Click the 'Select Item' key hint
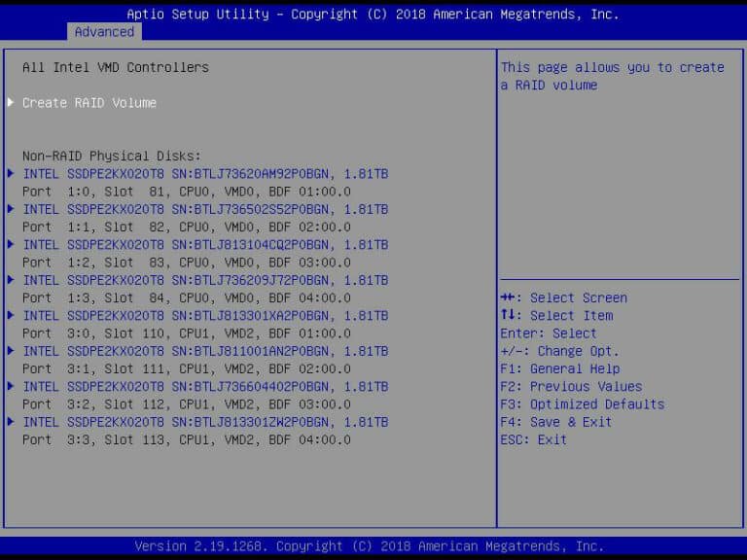Viewport: 747px width, 560px height. coord(556,315)
